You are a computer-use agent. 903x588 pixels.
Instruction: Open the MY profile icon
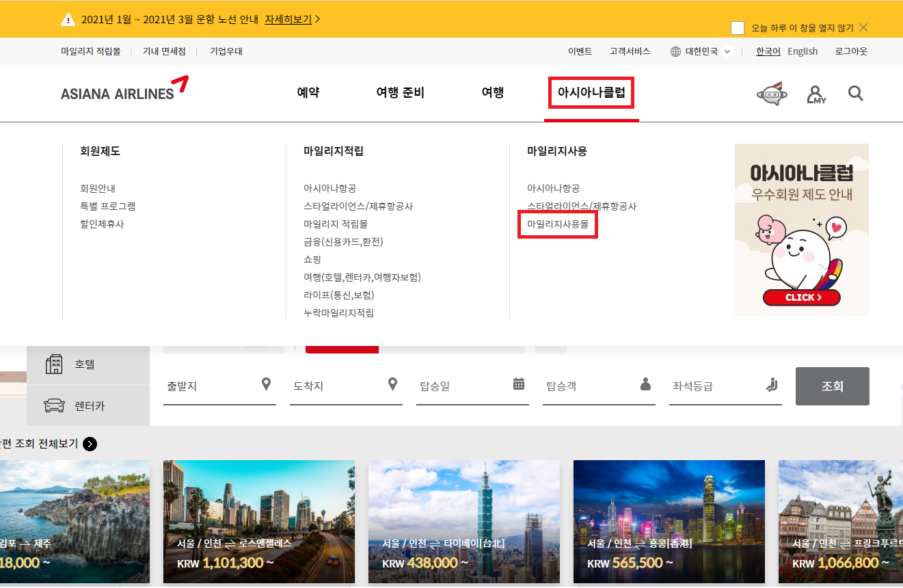click(816, 94)
